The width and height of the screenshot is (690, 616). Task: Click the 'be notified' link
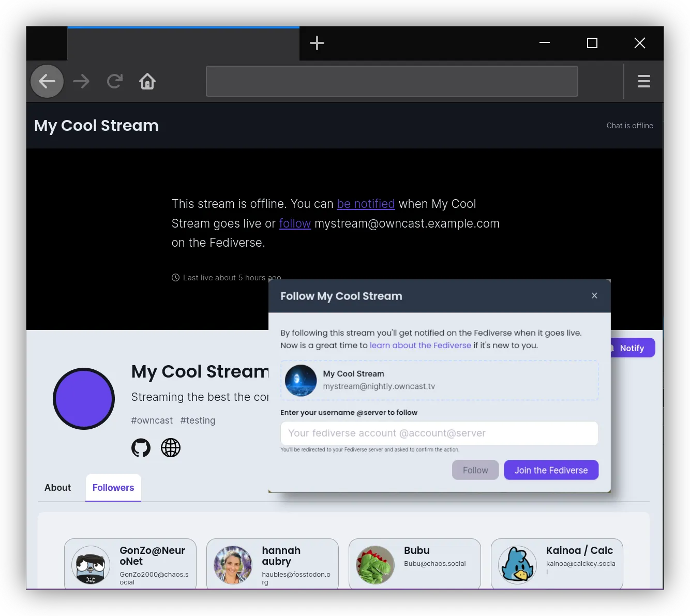click(366, 204)
